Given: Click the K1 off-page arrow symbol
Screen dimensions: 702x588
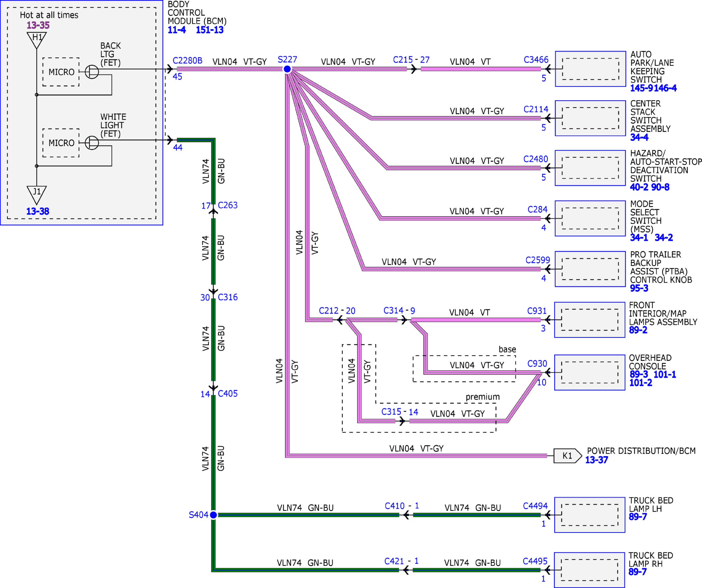Looking at the screenshot, I should pos(568,456).
